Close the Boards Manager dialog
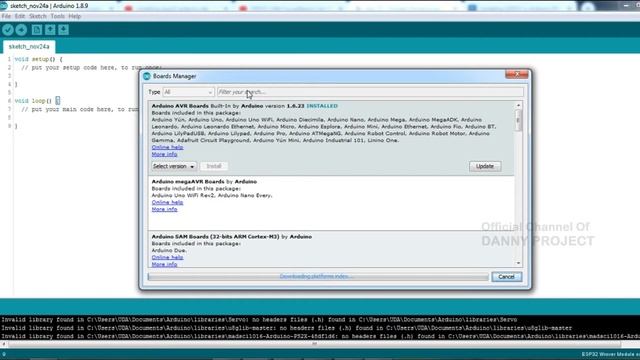This screenshot has width=640, height=360. 517,74
